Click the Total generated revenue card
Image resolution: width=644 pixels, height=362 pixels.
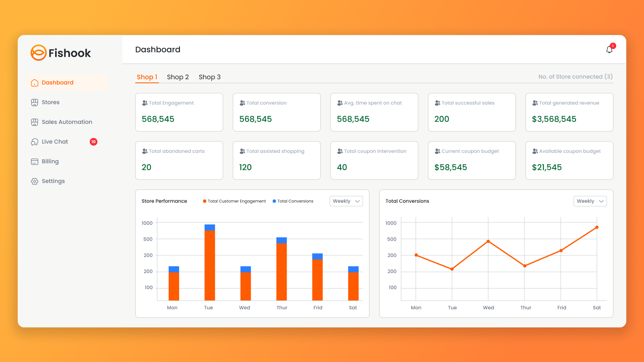click(x=569, y=112)
